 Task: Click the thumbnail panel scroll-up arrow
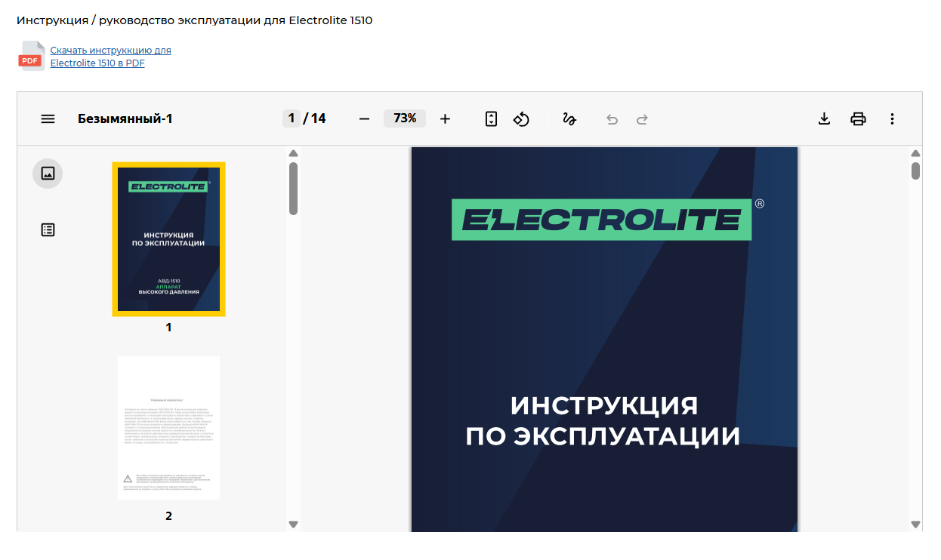point(294,153)
